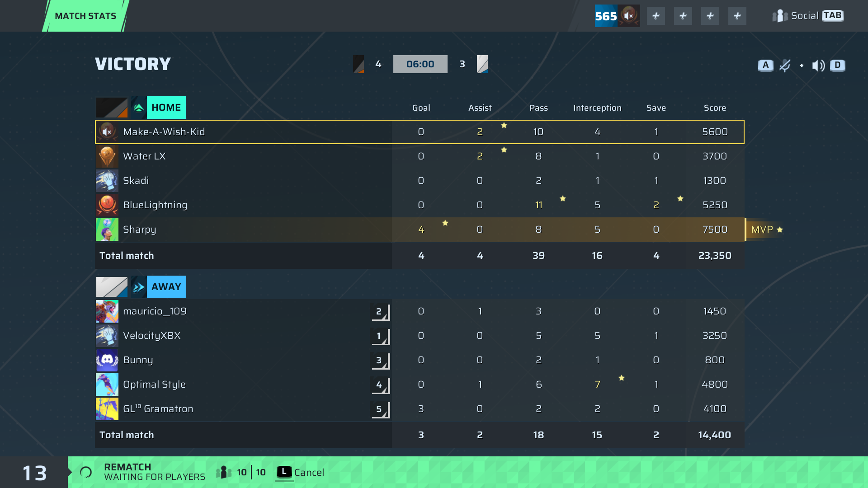
Task: Click the 13 second countdown
Action: (x=34, y=473)
